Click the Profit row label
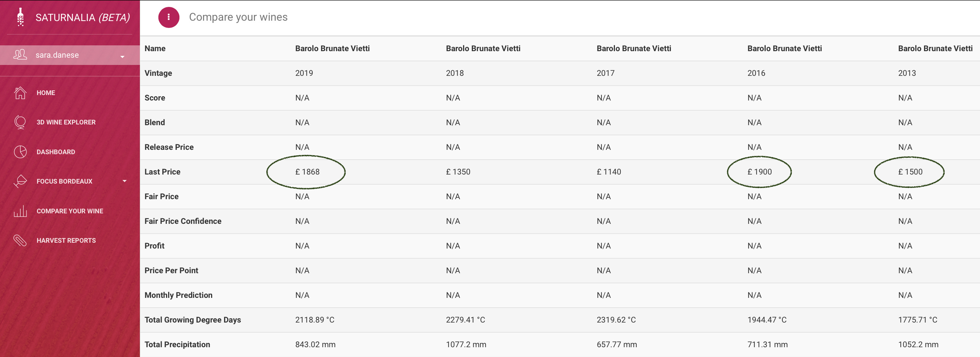This screenshot has height=357, width=980. pos(154,246)
